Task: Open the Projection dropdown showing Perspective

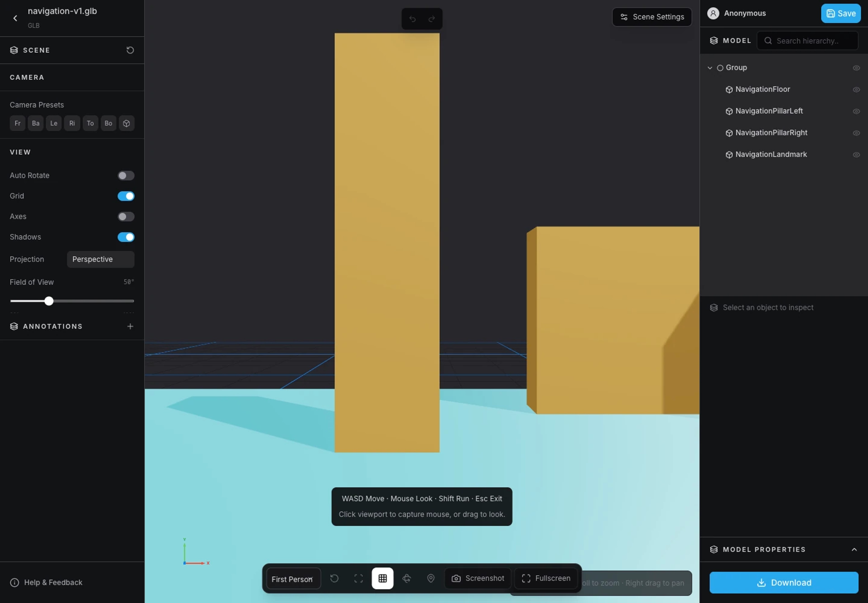Action: point(100,259)
